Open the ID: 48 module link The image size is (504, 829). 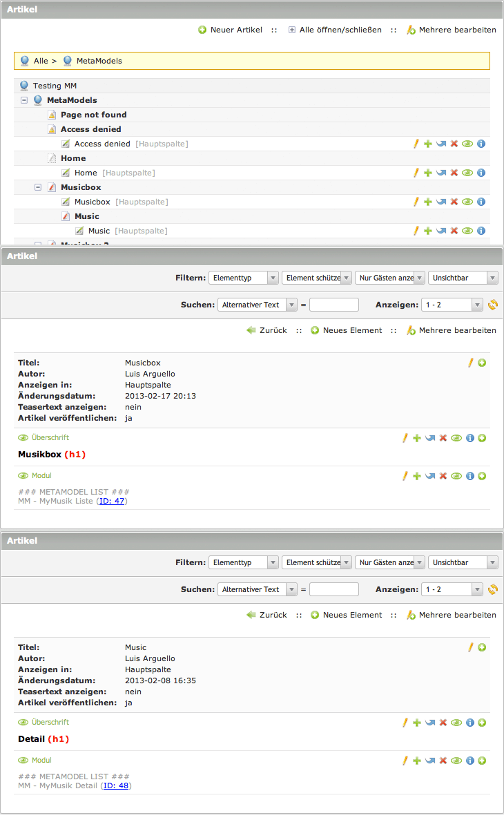[115, 785]
